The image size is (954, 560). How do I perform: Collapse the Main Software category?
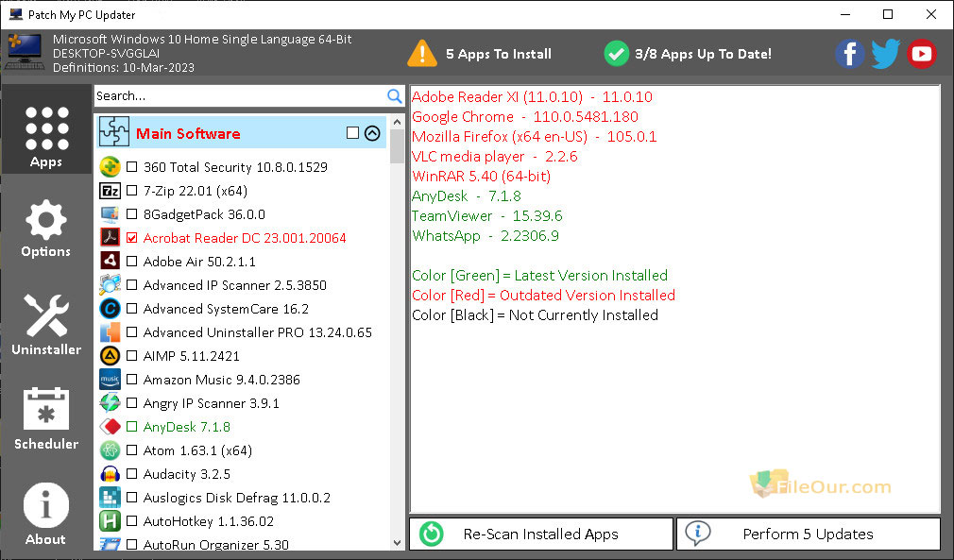372,133
